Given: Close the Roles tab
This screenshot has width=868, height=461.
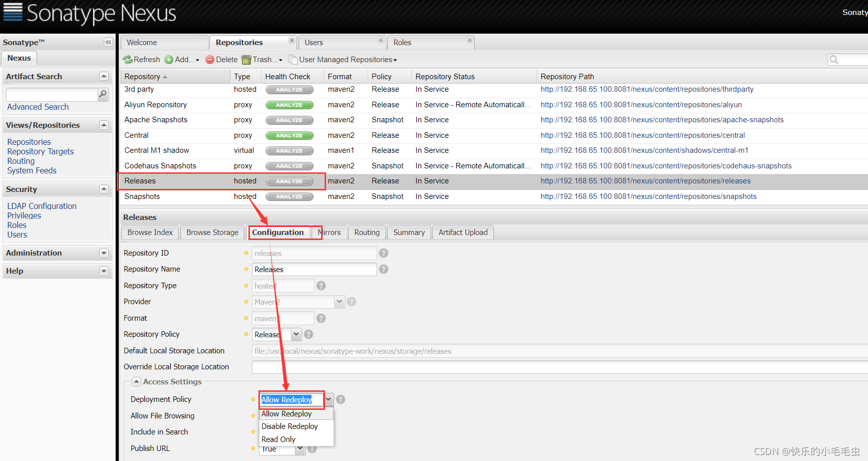Looking at the screenshot, I should (x=469, y=40).
